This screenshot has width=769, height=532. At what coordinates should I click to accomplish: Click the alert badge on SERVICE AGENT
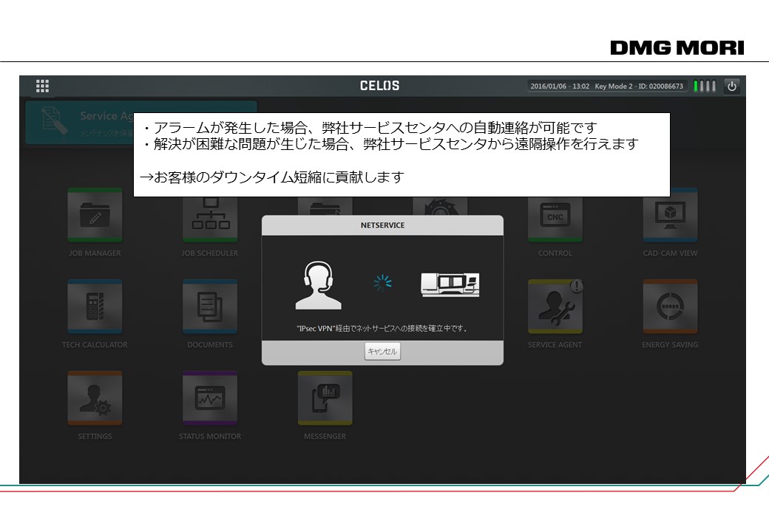(576, 286)
